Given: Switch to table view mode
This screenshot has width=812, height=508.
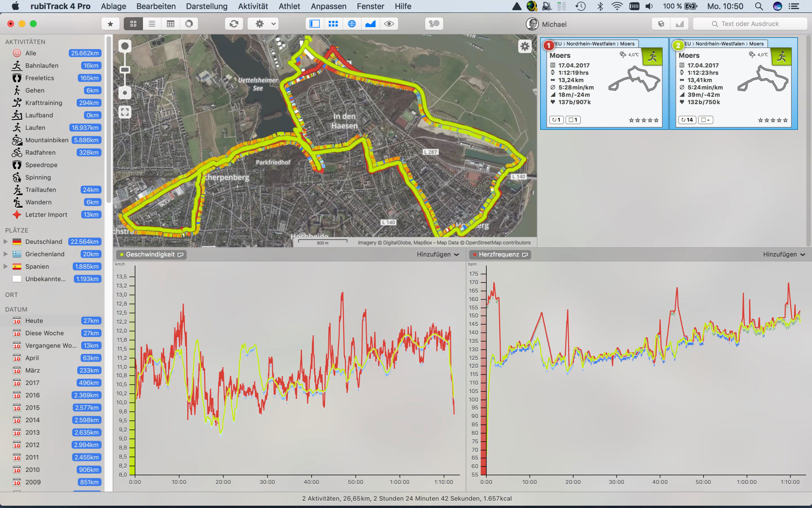Looking at the screenshot, I should (170, 24).
